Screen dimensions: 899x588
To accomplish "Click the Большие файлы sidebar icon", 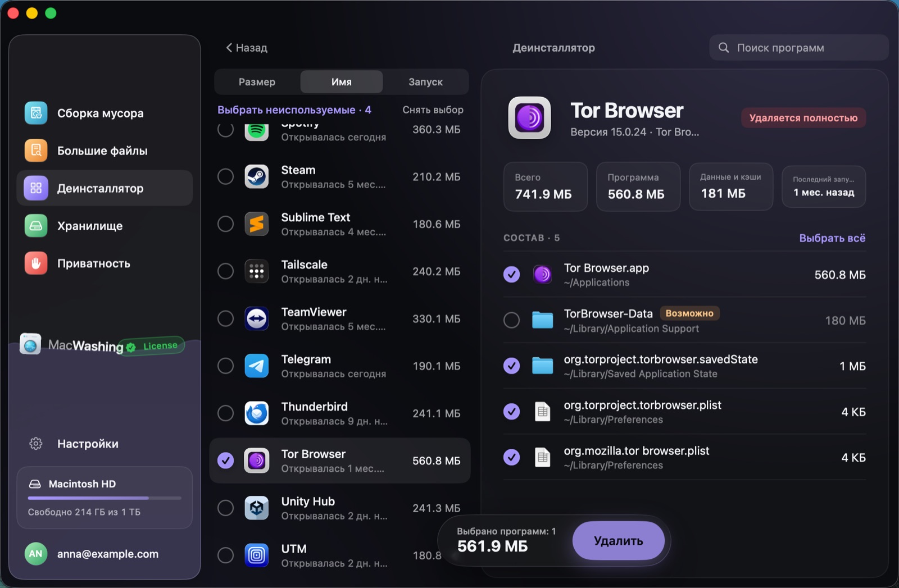I will 36,151.
